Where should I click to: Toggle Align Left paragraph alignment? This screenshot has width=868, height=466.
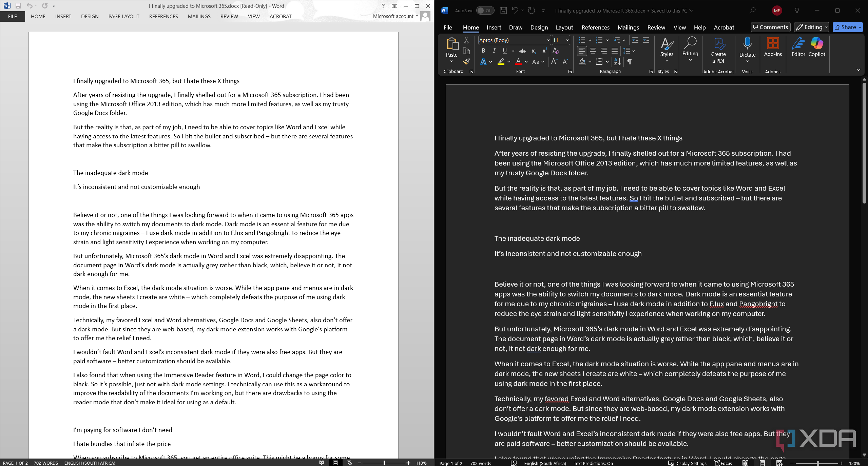coord(582,51)
